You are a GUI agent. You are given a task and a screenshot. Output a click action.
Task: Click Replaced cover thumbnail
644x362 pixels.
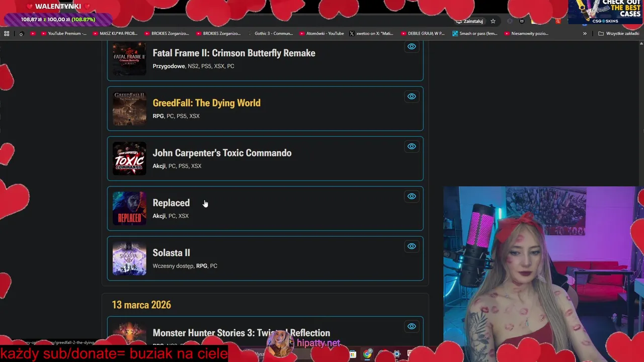point(129,208)
